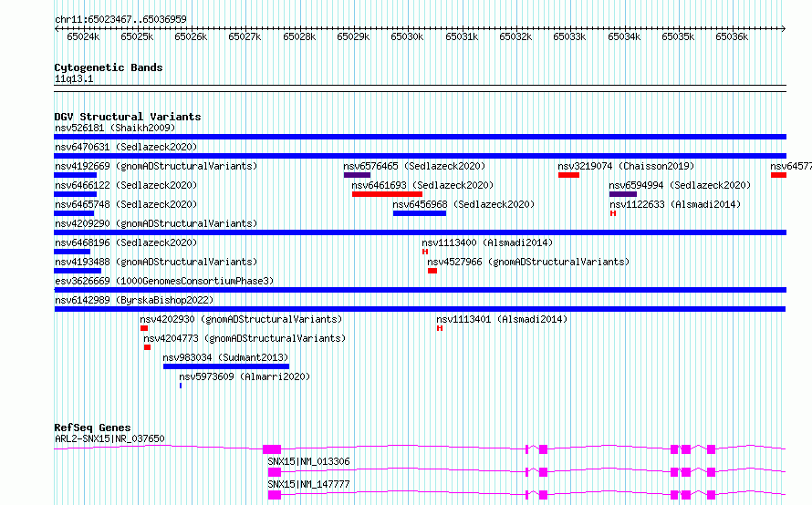Select the blue bar under nsv4192669
Viewport: 812px width, 505px height.
click(x=75, y=175)
